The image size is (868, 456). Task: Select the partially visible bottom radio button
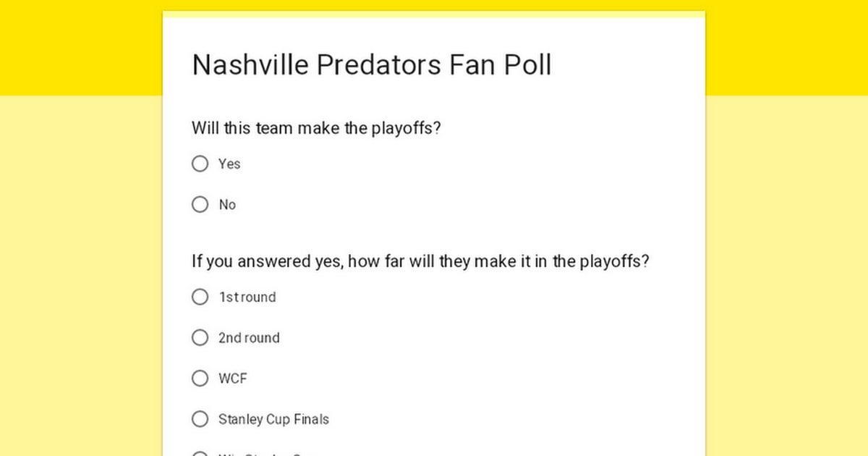click(200, 454)
